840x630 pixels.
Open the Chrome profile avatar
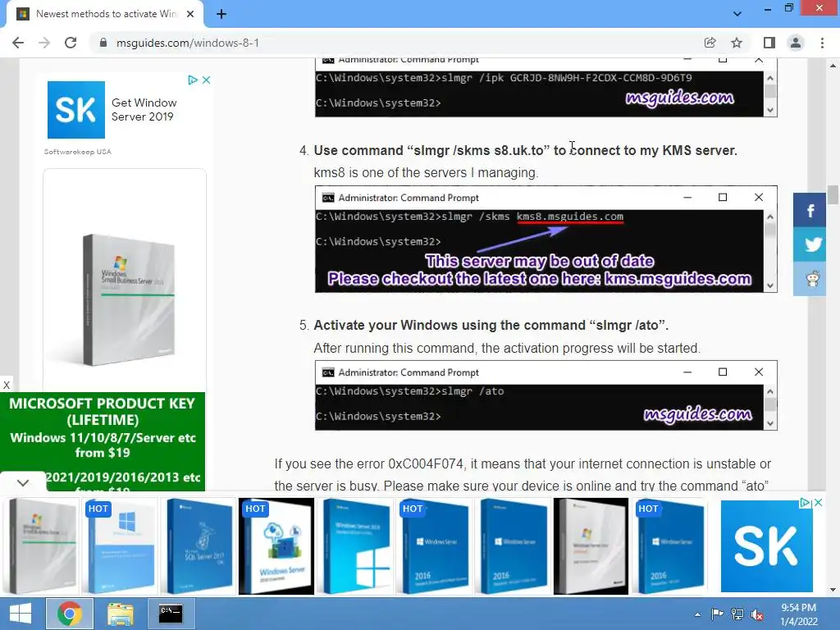[x=796, y=43]
